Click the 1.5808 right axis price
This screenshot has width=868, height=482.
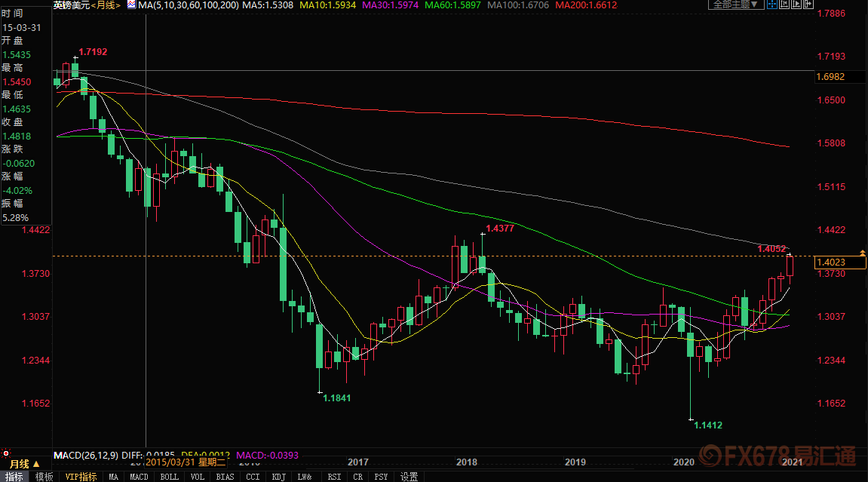(832, 143)
